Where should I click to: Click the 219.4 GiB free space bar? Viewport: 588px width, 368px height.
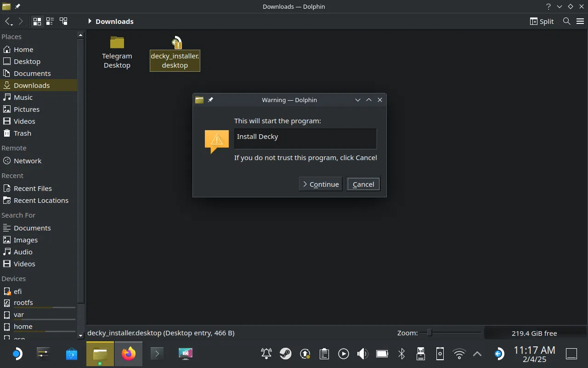tap(534, 333)
